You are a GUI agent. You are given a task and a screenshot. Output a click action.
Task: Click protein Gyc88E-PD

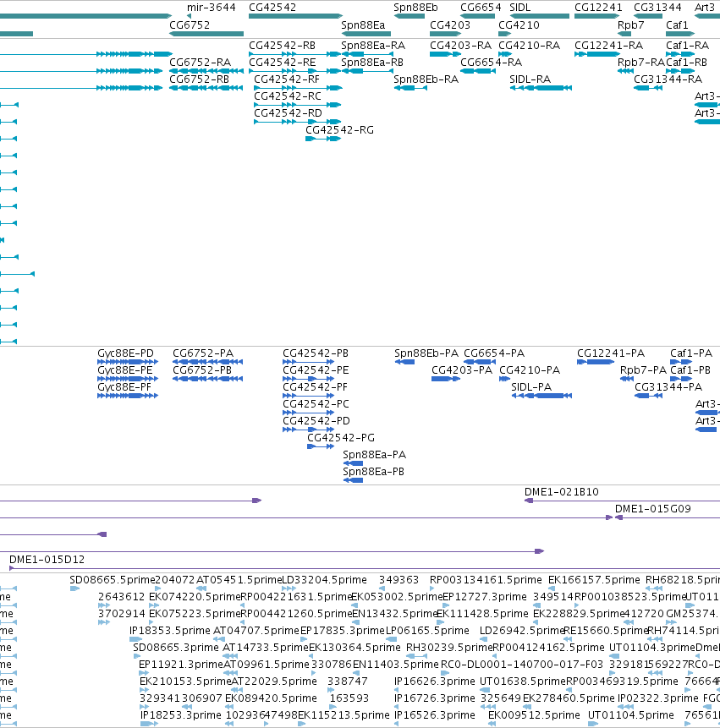tap(125, 353)
